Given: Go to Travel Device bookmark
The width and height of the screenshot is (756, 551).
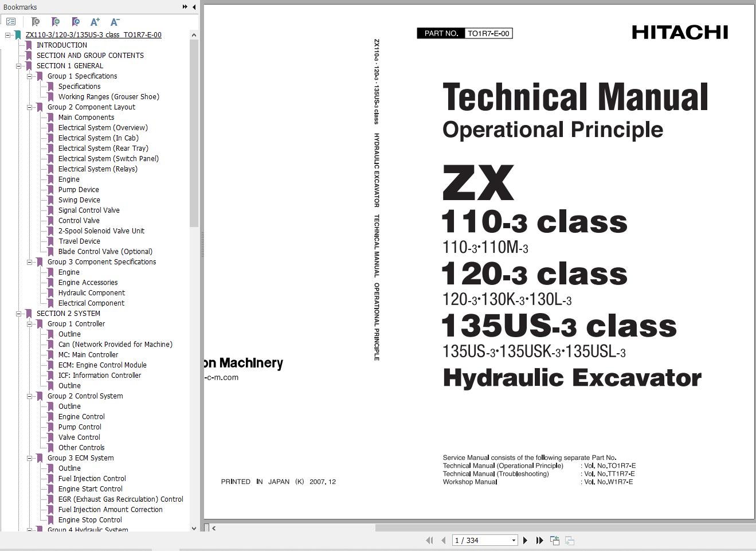Looking at the screenshot, I should point(79,241).
